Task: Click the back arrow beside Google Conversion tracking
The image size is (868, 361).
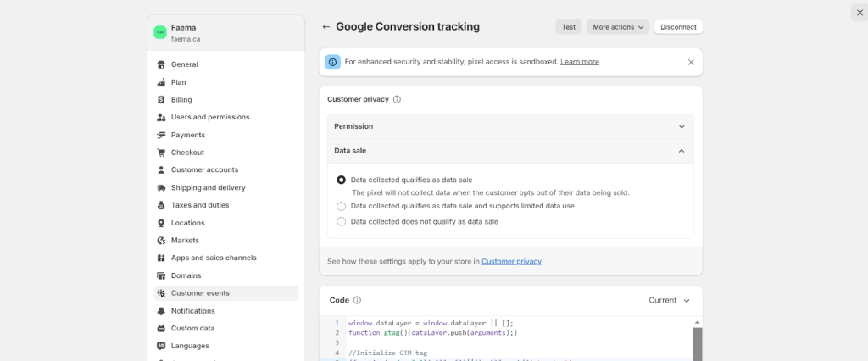Action: click(x=326, y=27)
